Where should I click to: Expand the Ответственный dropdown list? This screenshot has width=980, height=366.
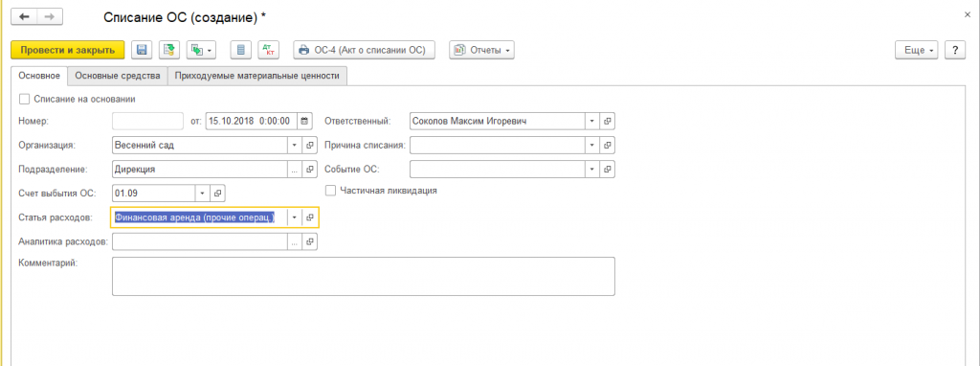tap(592, 121)
